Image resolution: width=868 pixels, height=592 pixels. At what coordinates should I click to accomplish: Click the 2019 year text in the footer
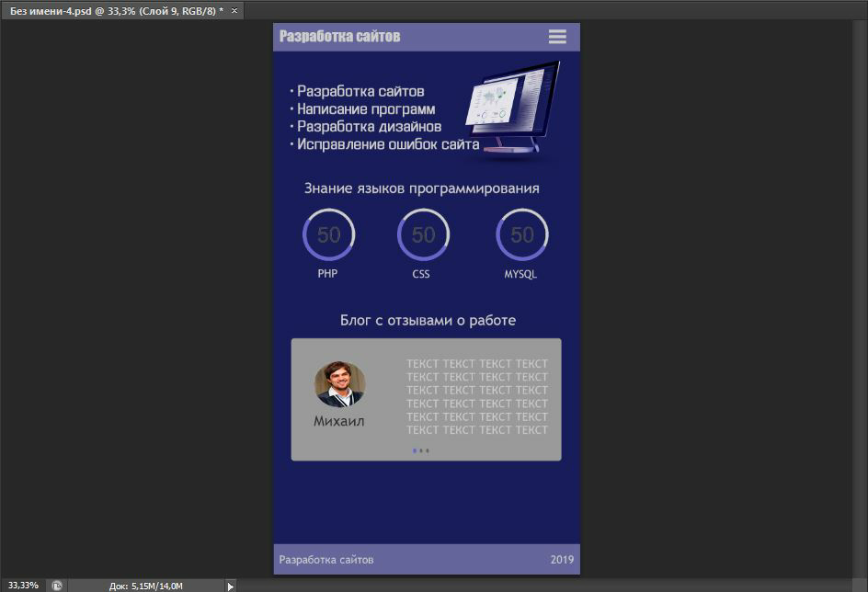coord(562,560)
